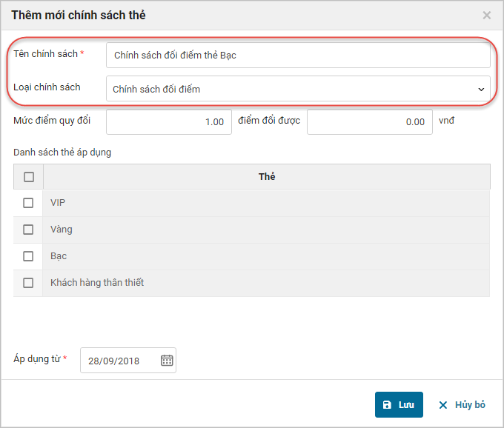Screen dimensions: 504x428
Task: Click the điểm đổi được vnđ amount field
Action: coord(370,121)
